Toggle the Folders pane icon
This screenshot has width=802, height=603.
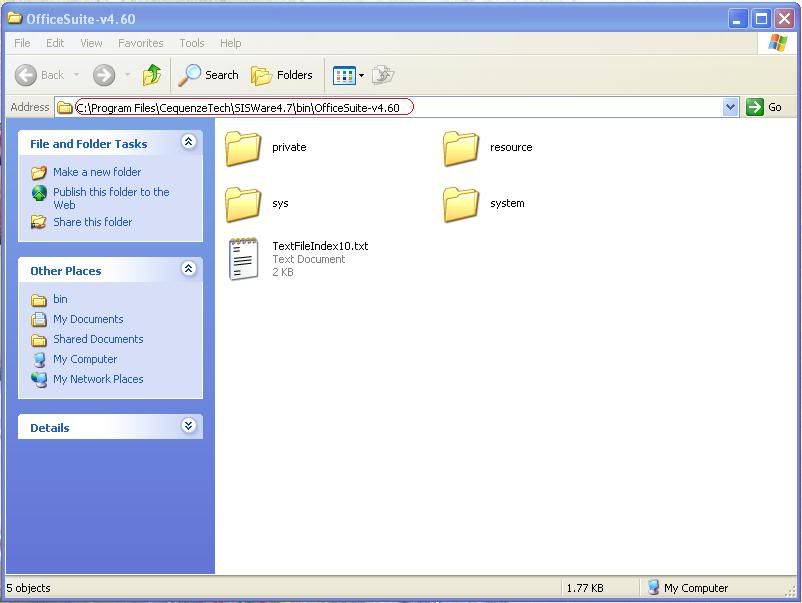click(261, 76)
